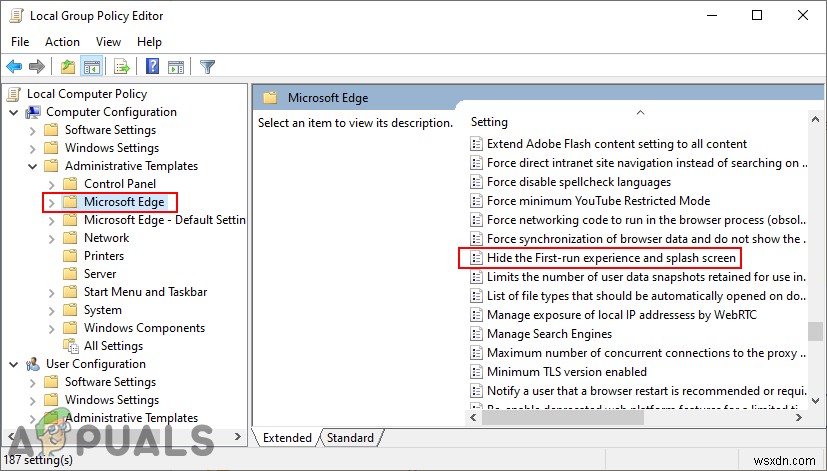The image size is (827, 471).
Task: Expand the Control Panel node
Action: [52, 185]
